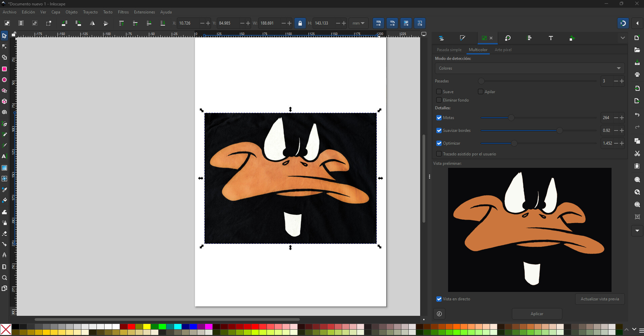Check Eliminar fondo option
This screenshot has width=644, height=336.
click(x=439, y=100)
